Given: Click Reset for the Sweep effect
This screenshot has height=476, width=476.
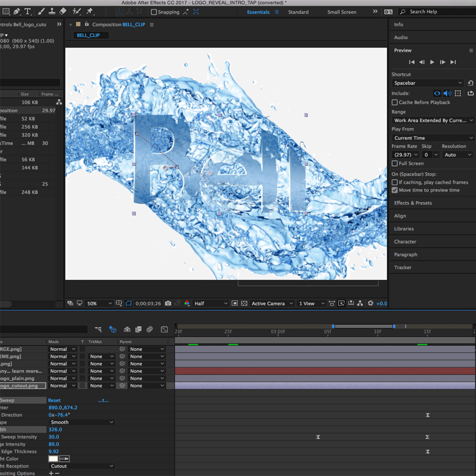Looking at the screenshot, I should tap(54, 400).
